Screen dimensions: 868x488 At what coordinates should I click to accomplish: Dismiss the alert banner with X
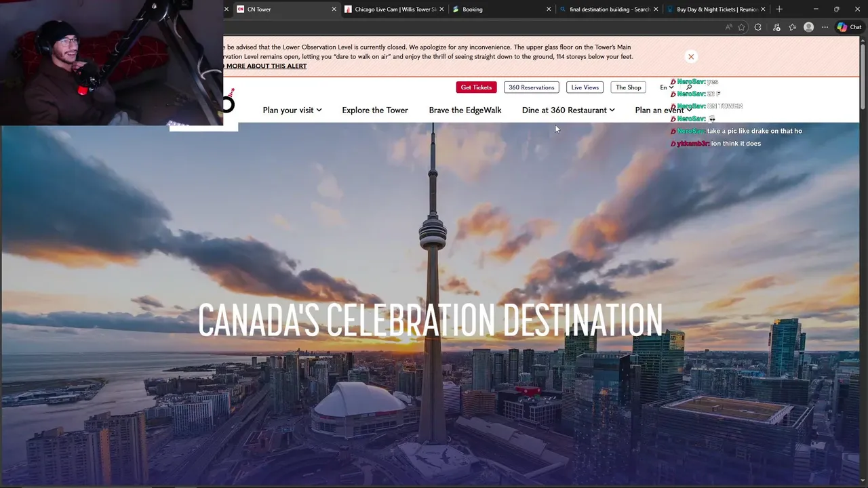coord(690,56)
